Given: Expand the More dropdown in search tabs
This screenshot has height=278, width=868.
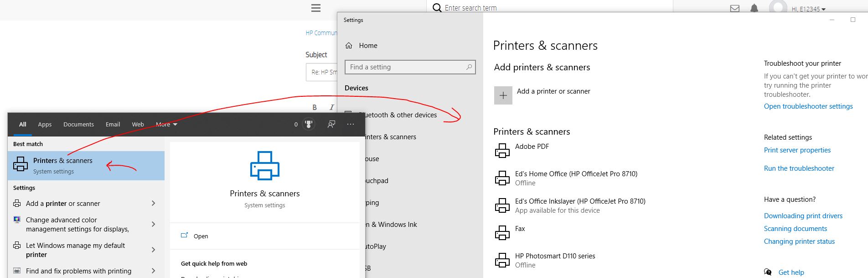Looking at the screenshot, I should pyautogui.click(x=166, y=124).
